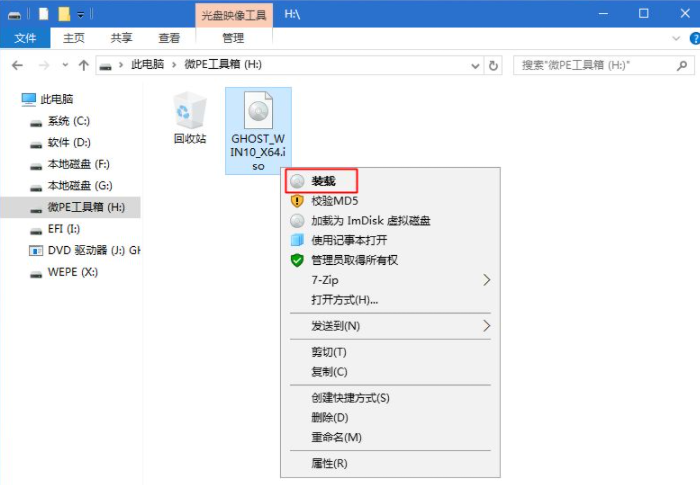The image size is (700, 485).
Task: Select 校验MD5 in the context menu
Action: pyautogui.click(x=334, y=200)
